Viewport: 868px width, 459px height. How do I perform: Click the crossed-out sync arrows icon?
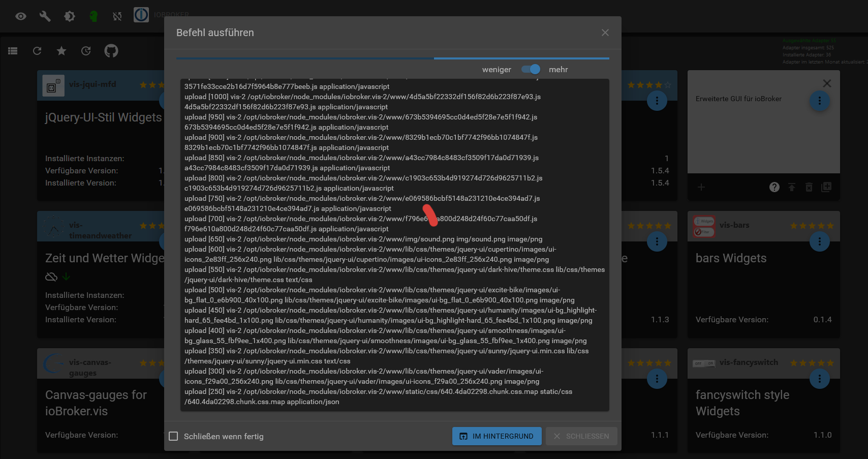pyautogui.click(x=117, y=16)
